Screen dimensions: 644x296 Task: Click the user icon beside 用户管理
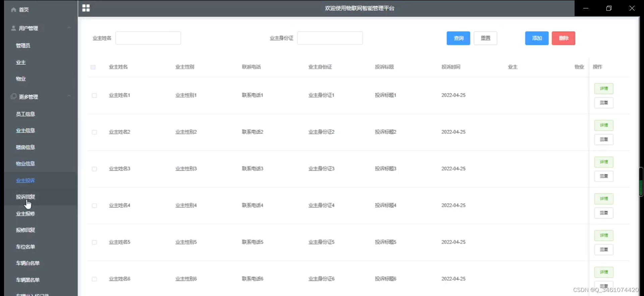tap(13, 28)
